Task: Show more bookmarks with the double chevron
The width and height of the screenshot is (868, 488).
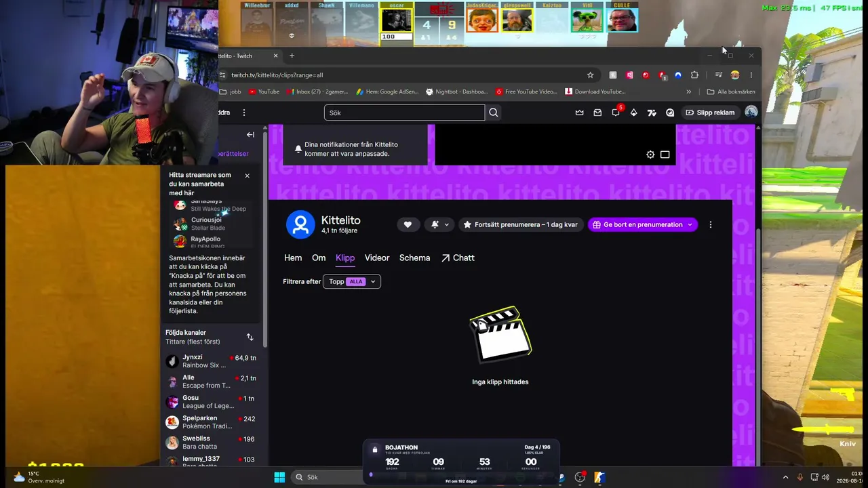Action: (x=689, y=91)
